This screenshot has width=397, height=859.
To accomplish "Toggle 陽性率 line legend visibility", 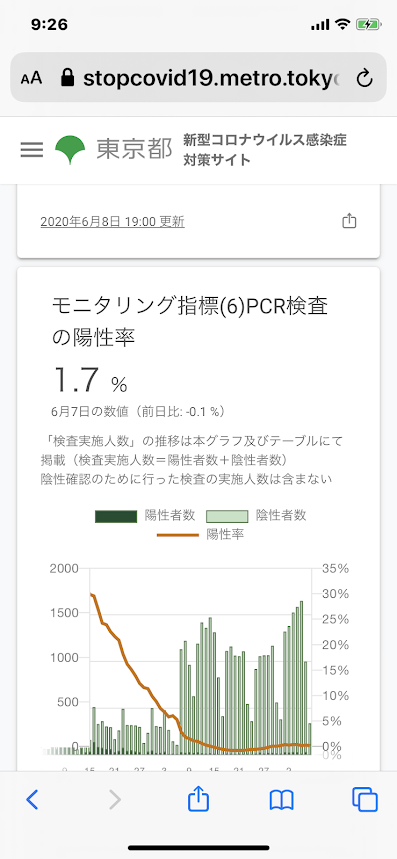I will pos(200,534).
